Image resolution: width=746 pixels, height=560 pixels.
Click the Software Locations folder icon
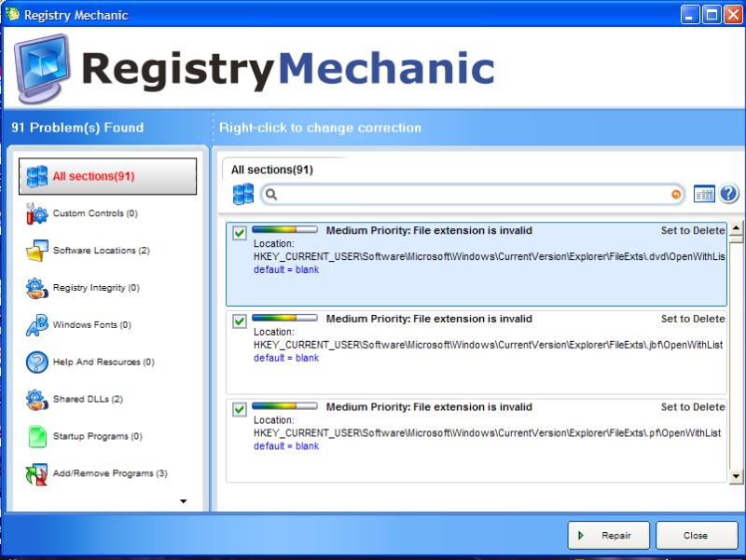point(36,251)
